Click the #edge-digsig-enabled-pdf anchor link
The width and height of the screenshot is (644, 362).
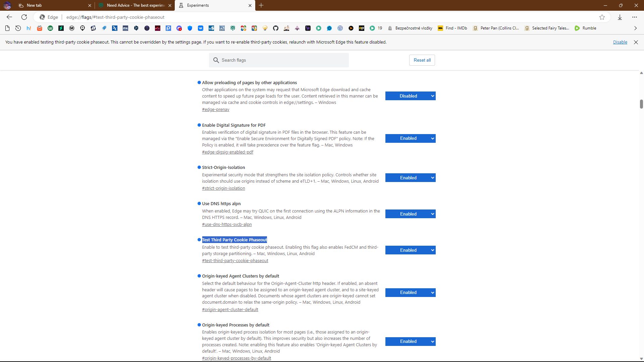click(x=227, y=152)
